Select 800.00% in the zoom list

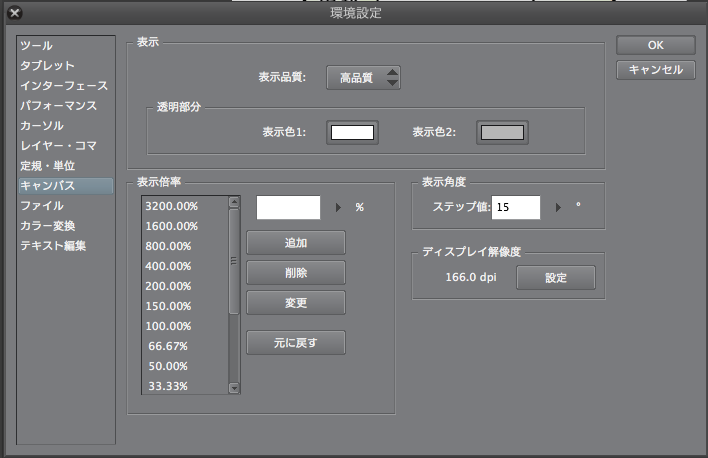(x=185, y=246)
